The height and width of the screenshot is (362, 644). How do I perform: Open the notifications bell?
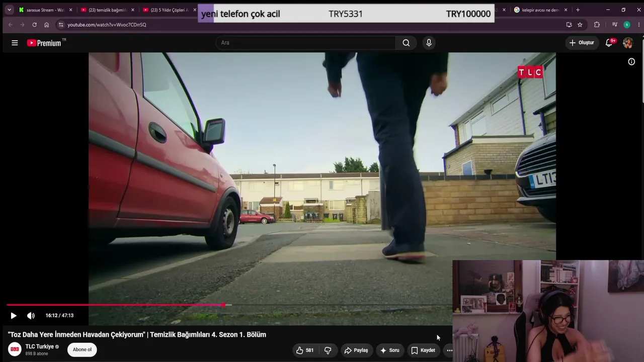coord(609,43)
